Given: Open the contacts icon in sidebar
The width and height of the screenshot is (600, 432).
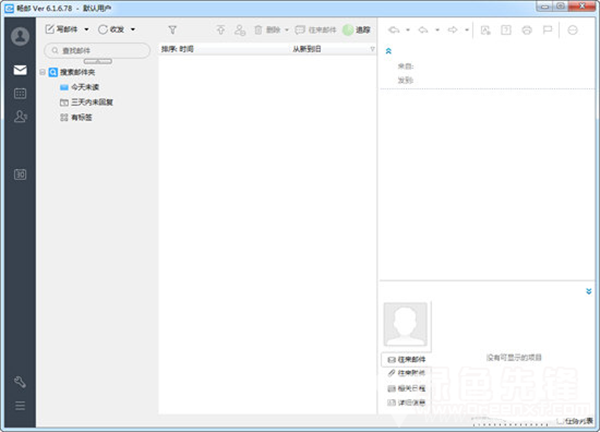Looking at the screenshot, I should click(x=20, y=116).
